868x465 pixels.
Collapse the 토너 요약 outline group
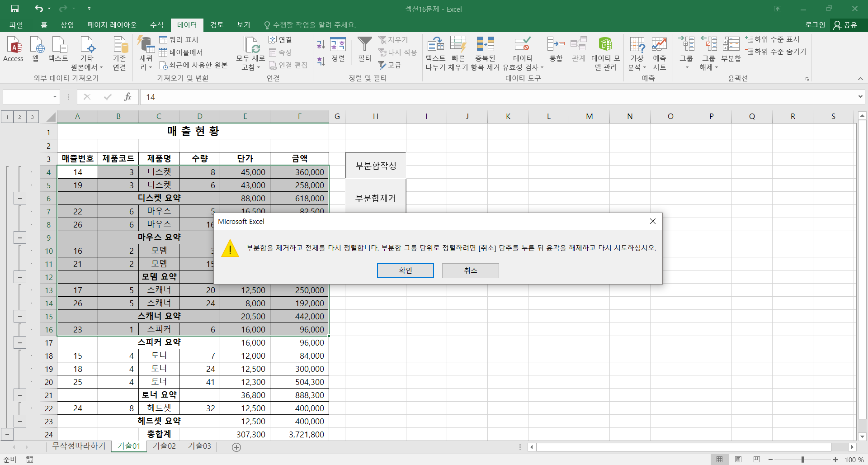click(19, 395)
